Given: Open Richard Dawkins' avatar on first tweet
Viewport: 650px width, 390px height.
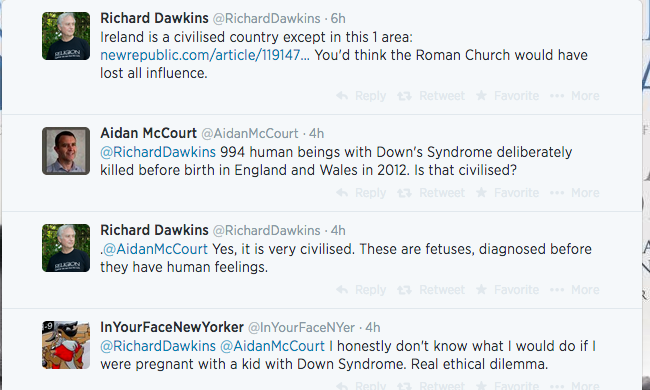Looking at the screenshot, I should (66, 36).
